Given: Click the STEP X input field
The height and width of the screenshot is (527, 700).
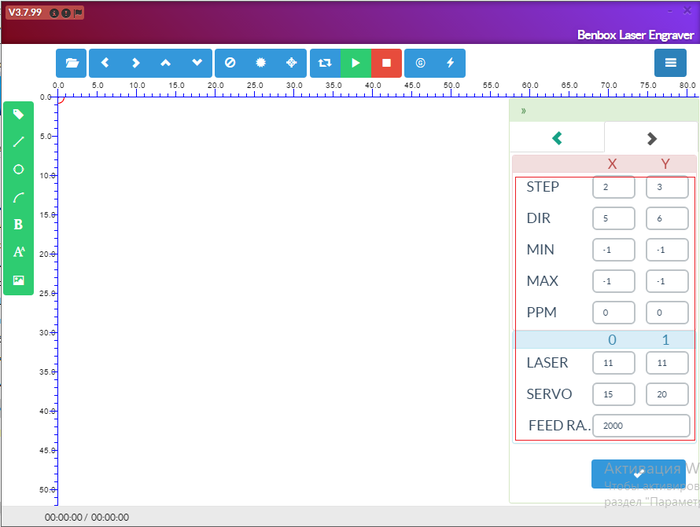Looking at the screenshot, I should (x=613, y=187).
